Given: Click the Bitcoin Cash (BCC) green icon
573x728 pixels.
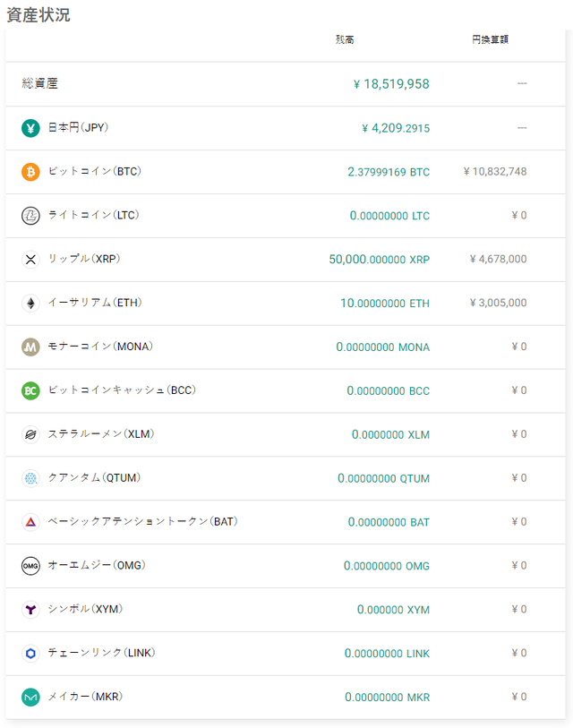Looking at the screenshot, I should (x=30, y=390).
